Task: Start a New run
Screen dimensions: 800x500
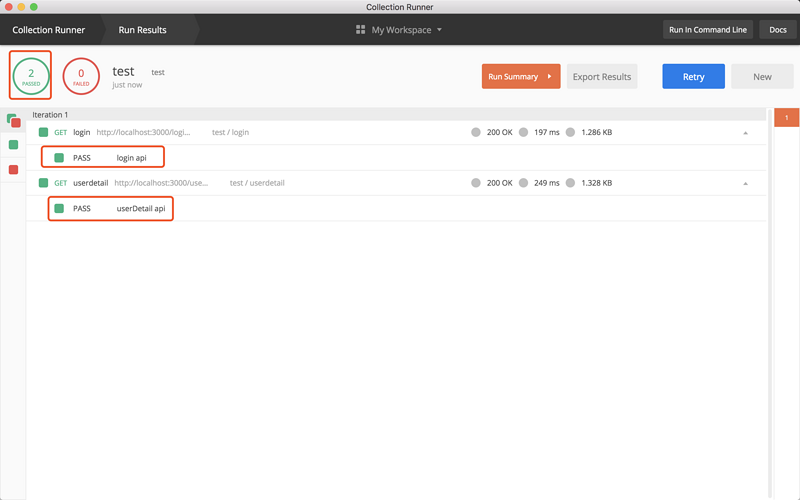Action: [762, 77]
